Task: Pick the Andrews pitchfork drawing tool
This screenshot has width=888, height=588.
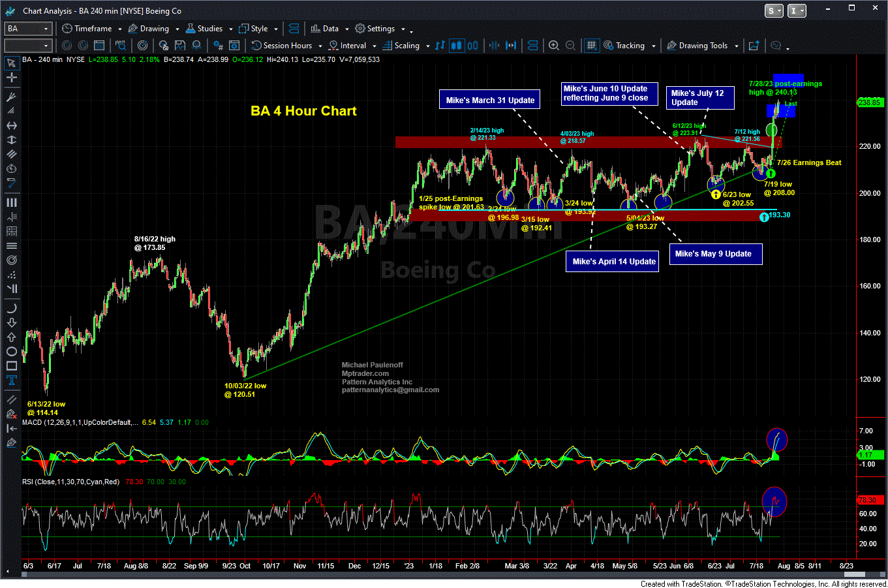Action: 11,97
